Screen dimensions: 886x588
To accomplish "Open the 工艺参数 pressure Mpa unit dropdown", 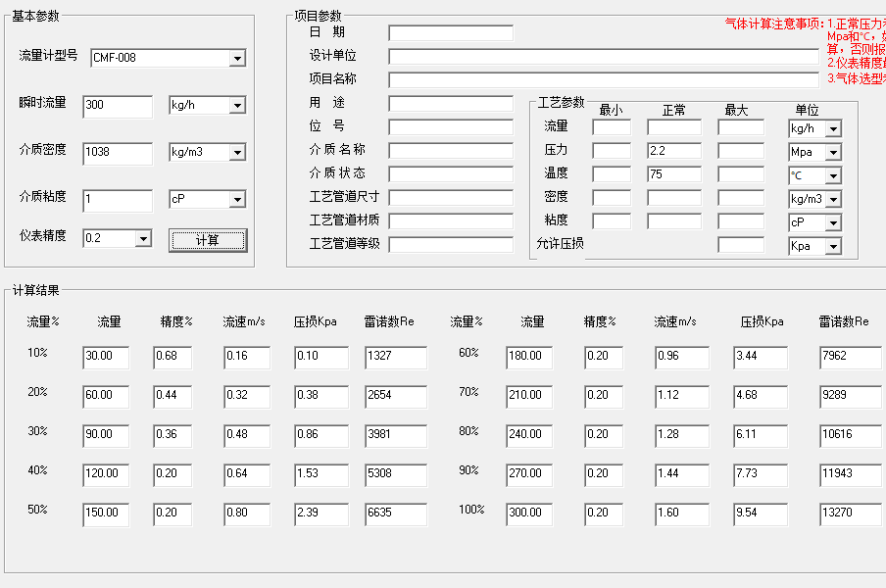I will click(833, 153).
